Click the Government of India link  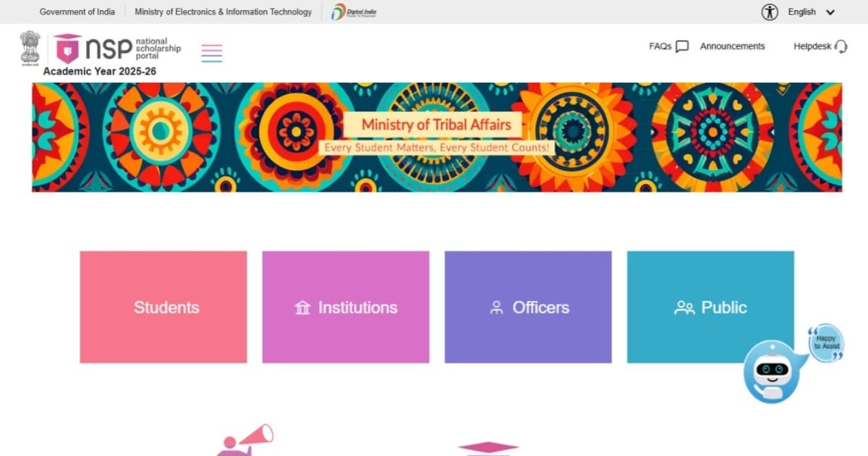point(77,12)
